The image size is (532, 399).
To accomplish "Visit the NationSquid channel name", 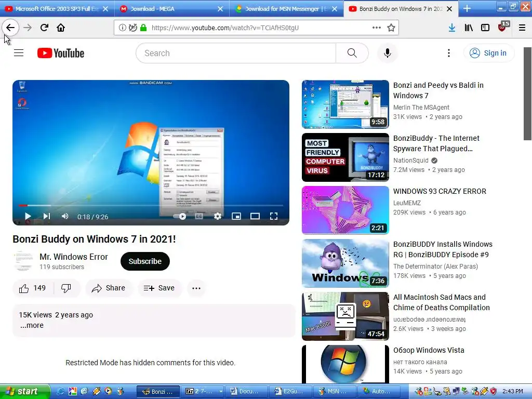I will pos(411,160).
